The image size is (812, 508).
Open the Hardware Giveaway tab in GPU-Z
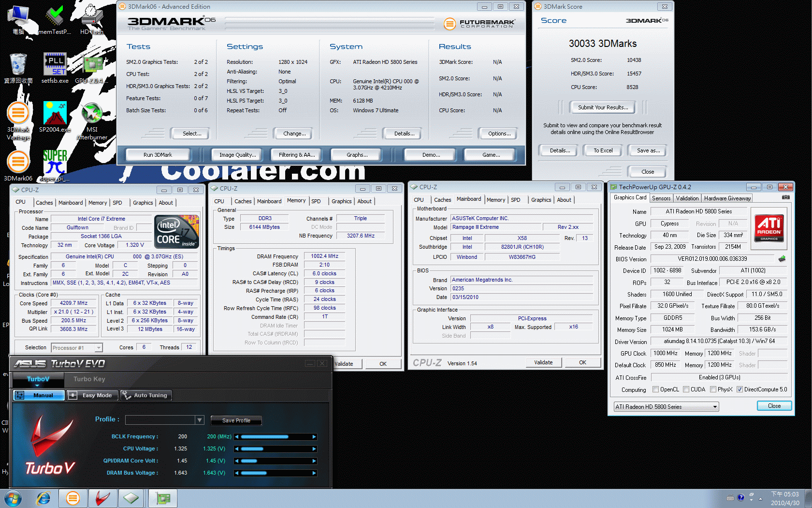(x=727, y=198)
